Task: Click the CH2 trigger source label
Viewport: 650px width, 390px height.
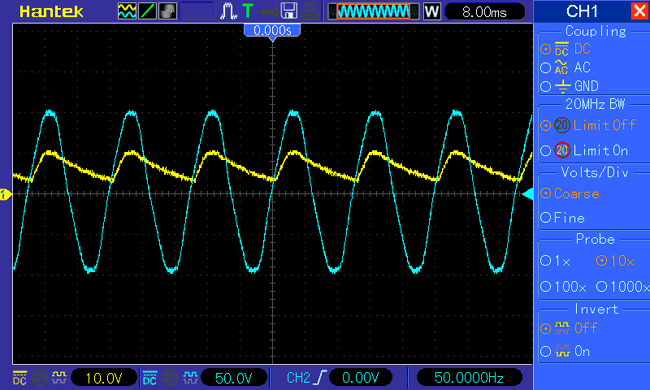Action: click(x=298, y=378)
